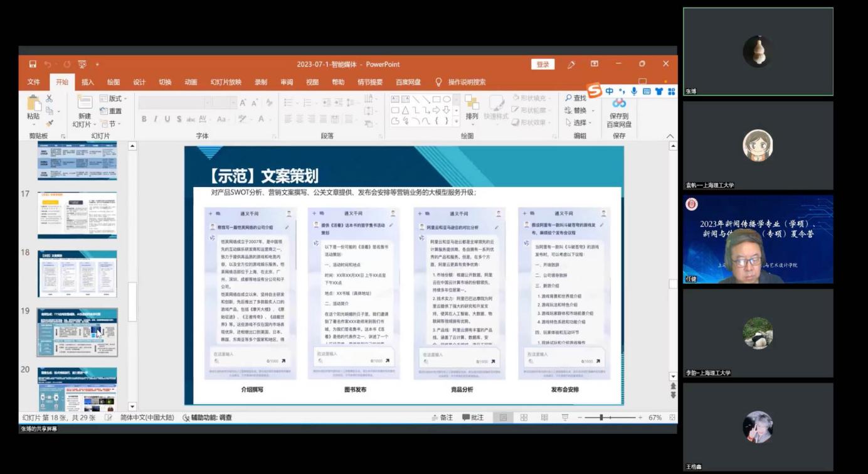
Task: Click the 排列 arrange icon
Action: [472, 102]
